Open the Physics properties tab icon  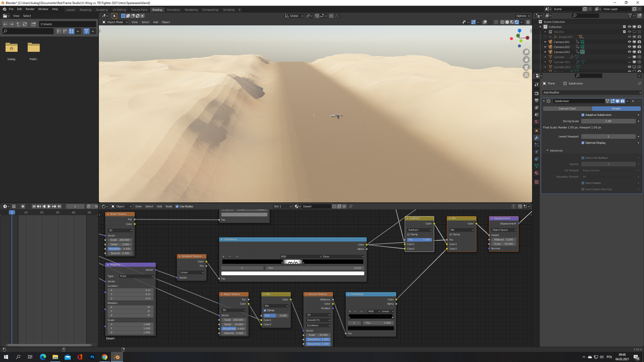536,152
